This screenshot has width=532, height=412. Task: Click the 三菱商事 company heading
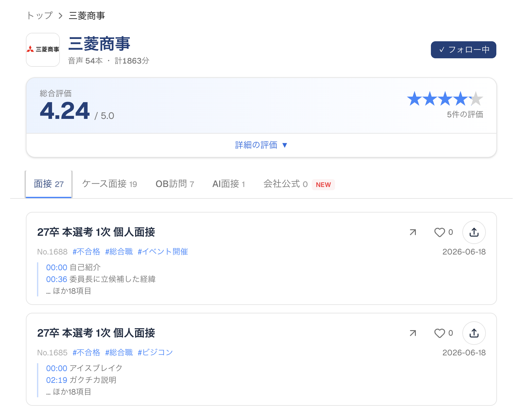(99, 44)
